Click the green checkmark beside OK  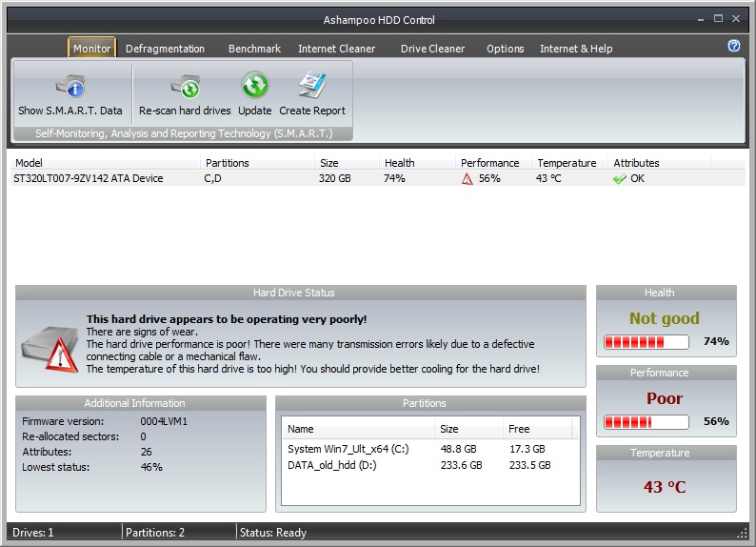[x=619, y=179]
